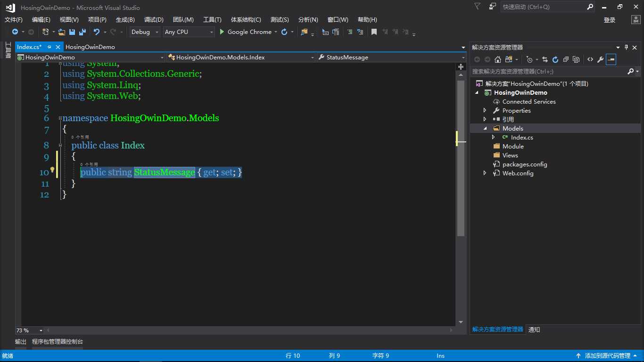The image size is (644, 362).
Task: Open 程序包管理器控制台 tab
Action: pyautogui.click(x=58, y=342)
